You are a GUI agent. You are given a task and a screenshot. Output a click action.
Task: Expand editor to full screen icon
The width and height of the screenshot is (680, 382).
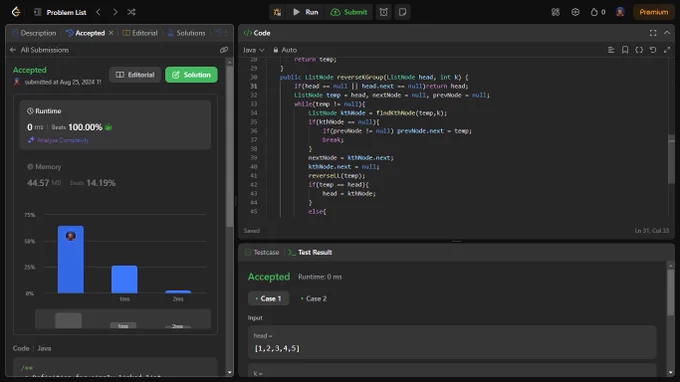667,50
